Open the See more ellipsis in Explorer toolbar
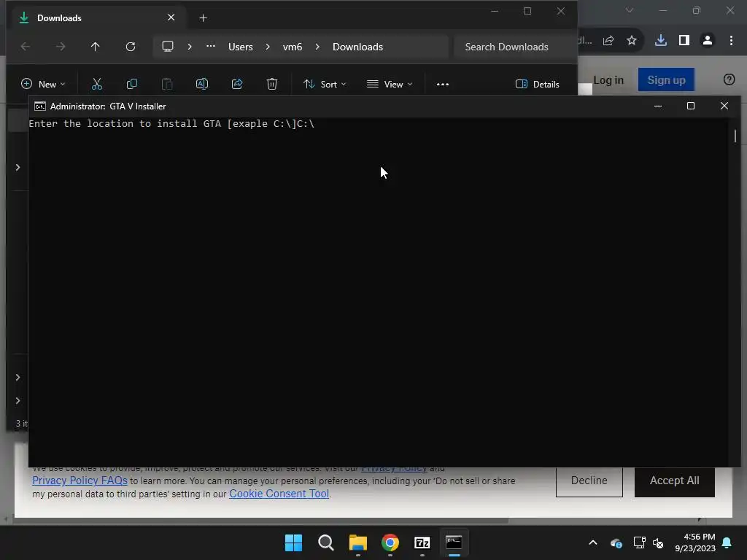 click(x=443, y=85)
